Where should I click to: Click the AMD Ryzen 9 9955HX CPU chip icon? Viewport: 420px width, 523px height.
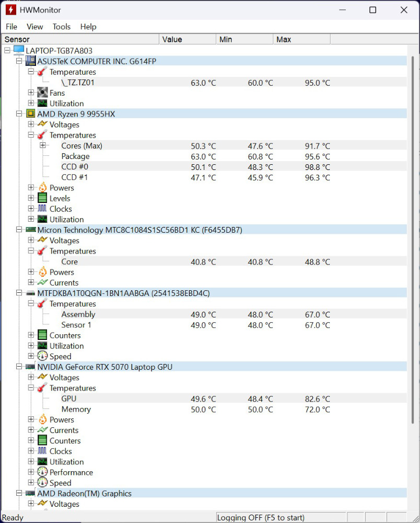[x=31, y=113]
